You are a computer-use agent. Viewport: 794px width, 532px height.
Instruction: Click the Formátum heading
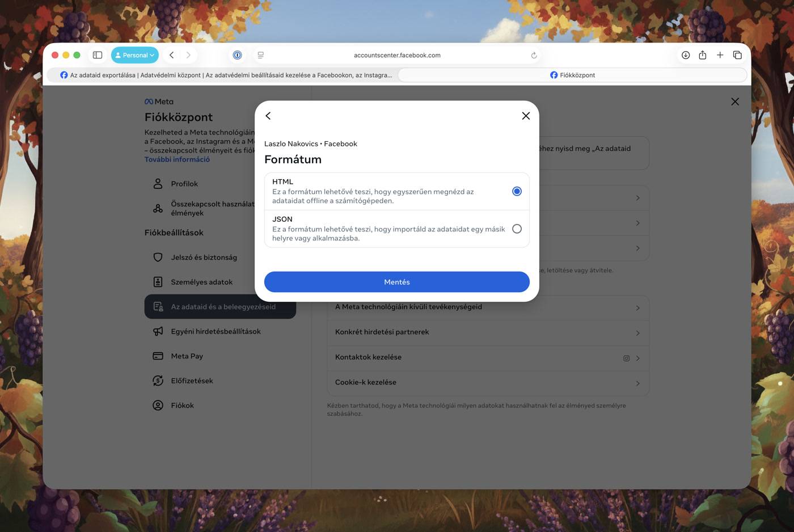click(x=293, y=159)
